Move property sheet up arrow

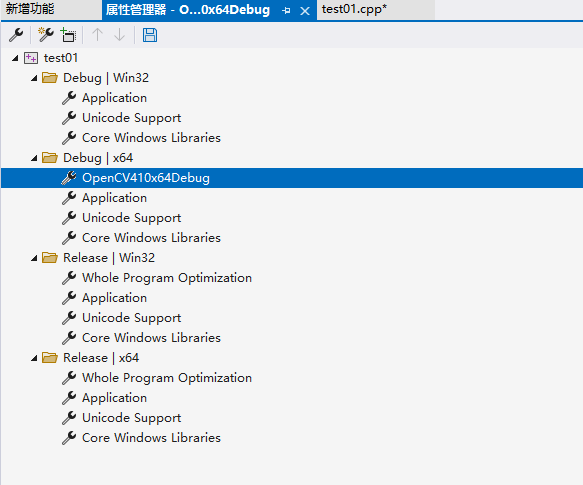coord(97,35)
